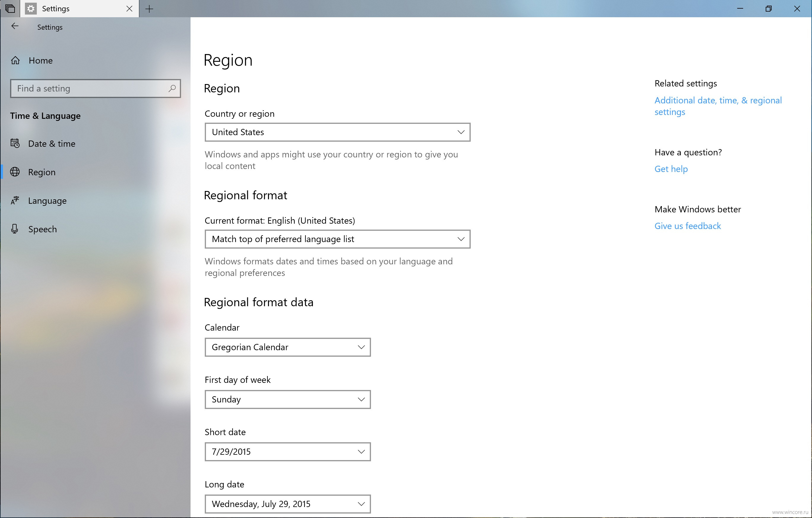Open the Long date format expander

pos(361,504)
